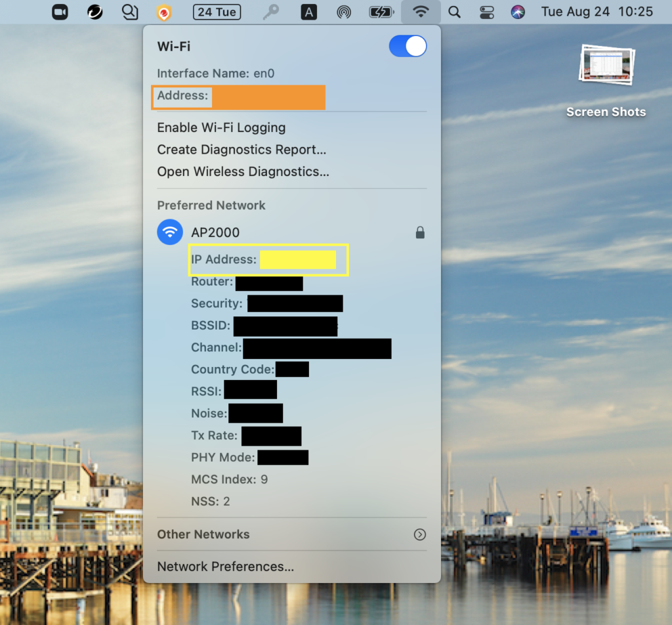Open the shield security app icon
672x625 pixels.
click(163, 12)
